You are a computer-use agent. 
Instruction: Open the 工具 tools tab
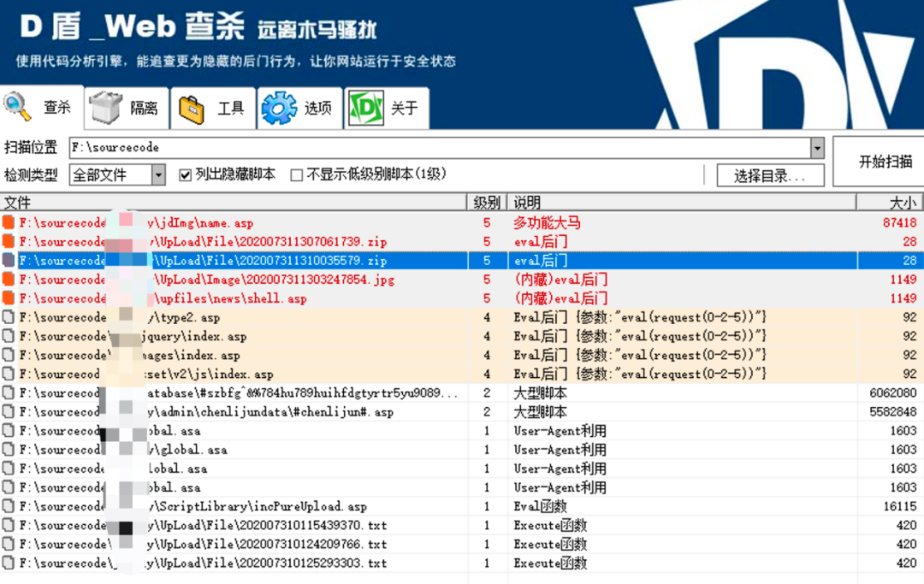(x=213, y=108)
